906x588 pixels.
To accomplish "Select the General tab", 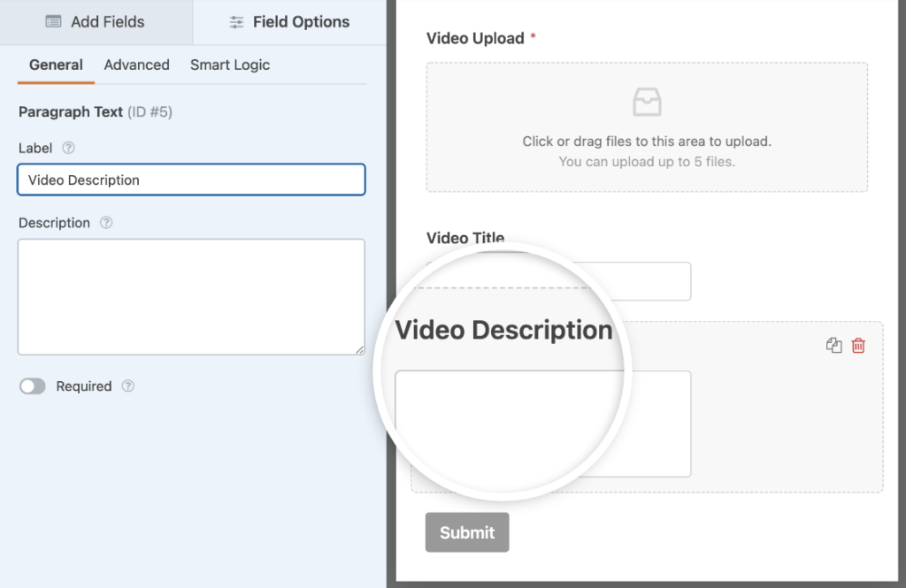I will 56,65.
